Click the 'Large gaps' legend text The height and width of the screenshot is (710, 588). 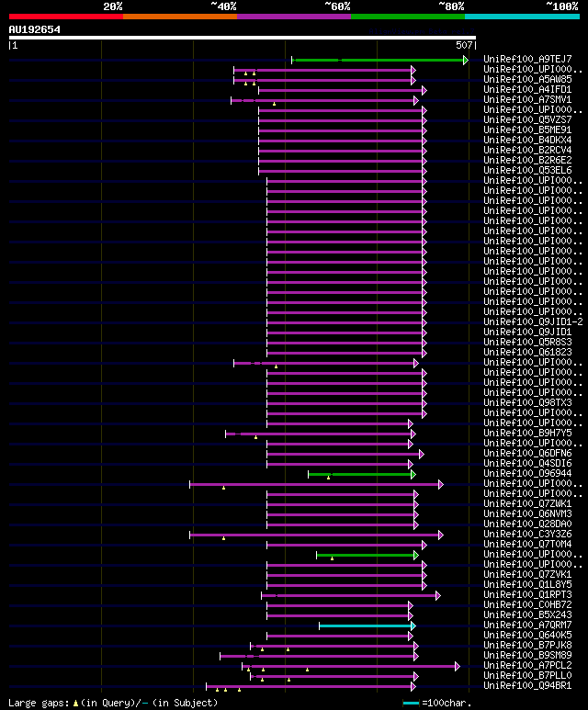pos(39,704)
